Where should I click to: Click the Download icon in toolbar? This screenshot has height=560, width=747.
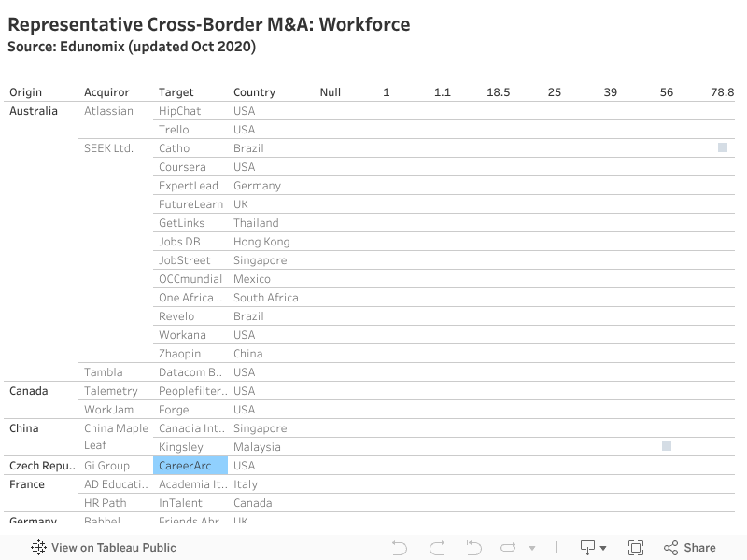coord(588,548)
